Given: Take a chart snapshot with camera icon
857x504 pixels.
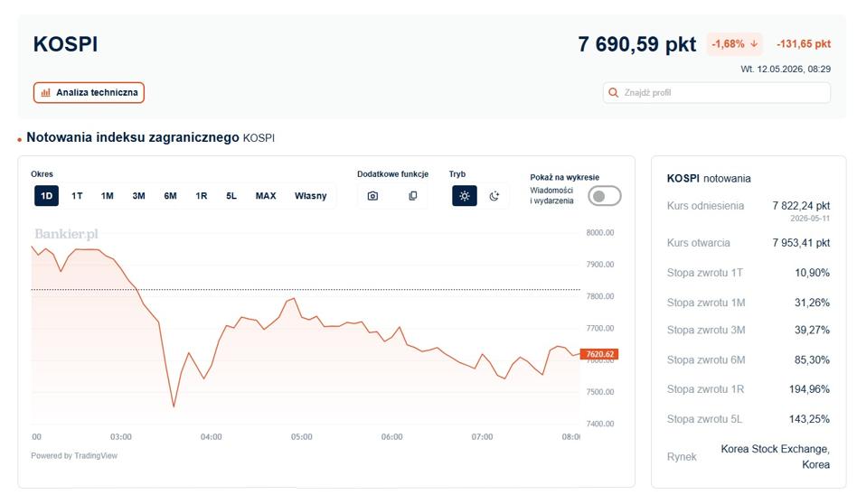Looking at the screenshot, I should click(372, 196).
